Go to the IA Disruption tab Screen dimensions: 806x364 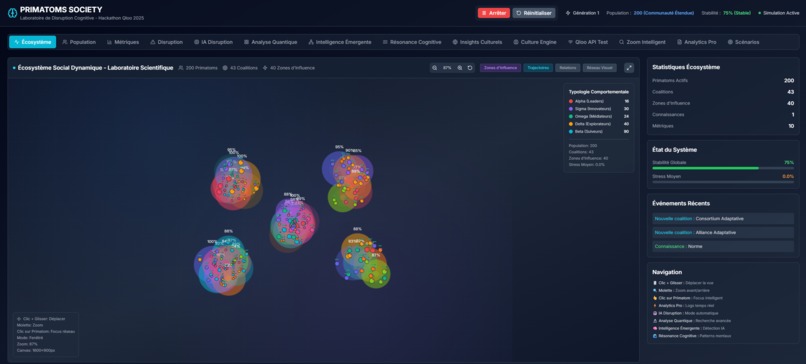[x=213, y=42]
